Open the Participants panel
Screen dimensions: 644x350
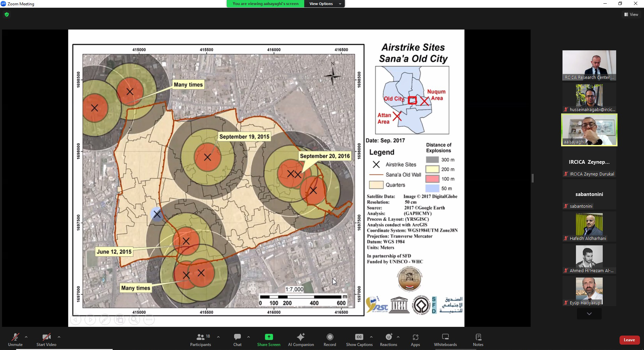(x=201, y=340)
